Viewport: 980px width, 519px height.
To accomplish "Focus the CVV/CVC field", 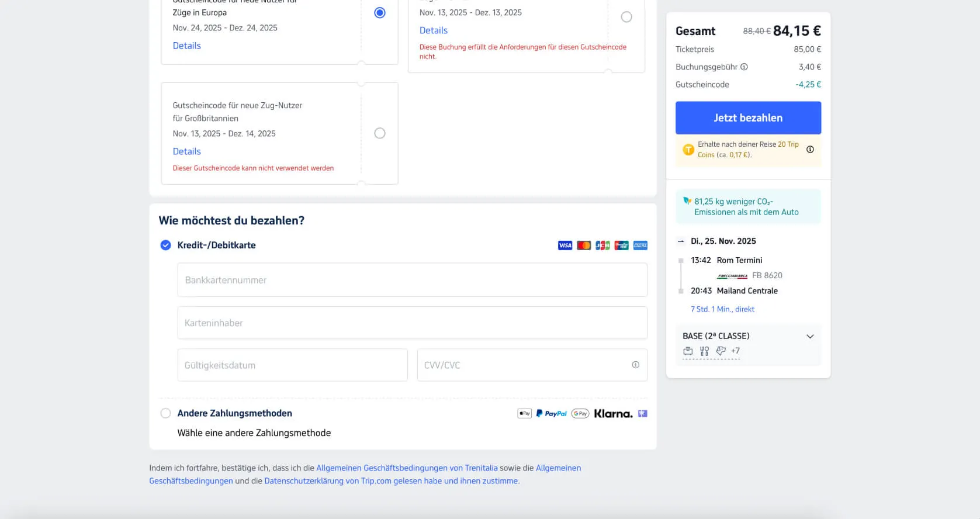I will (532, 365).
